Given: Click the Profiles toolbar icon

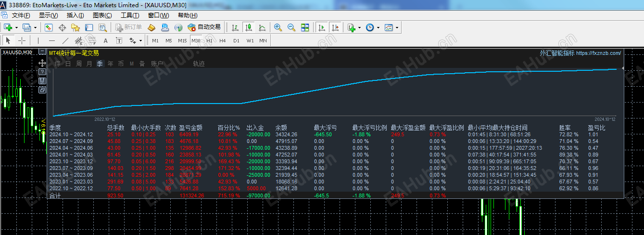Looking at the screenshot, I should click(26, 27).
